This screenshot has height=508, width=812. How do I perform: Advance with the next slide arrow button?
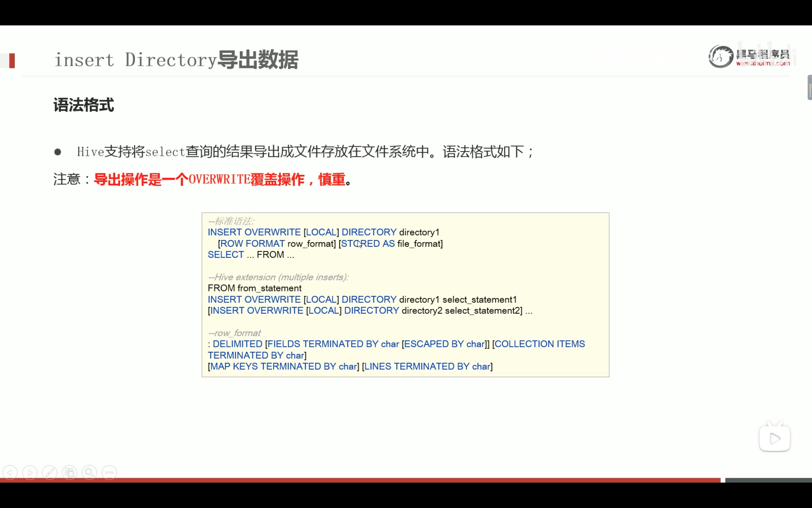tap(30, 473)
